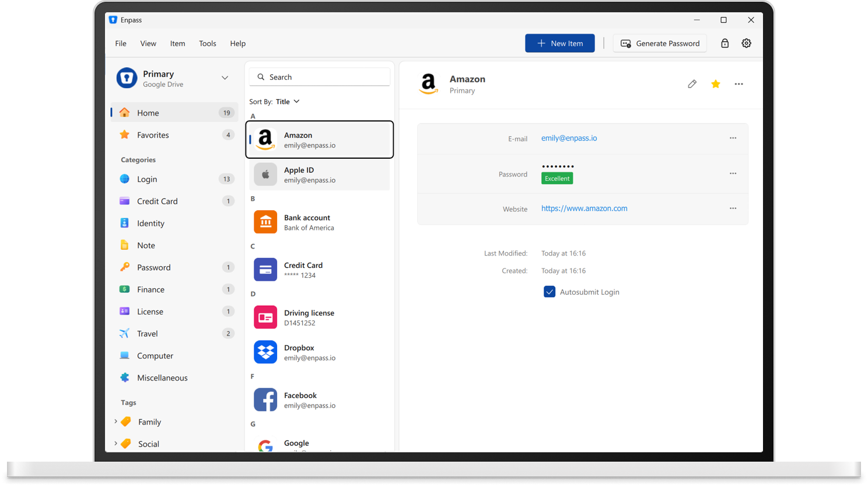Open the emily@enpass.io email link in details

tap(569, 138)
